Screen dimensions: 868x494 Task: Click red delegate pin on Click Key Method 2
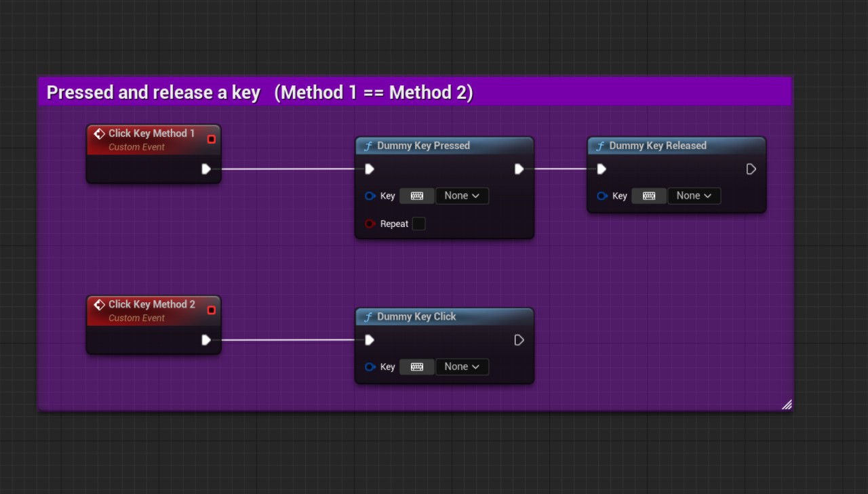211,310
